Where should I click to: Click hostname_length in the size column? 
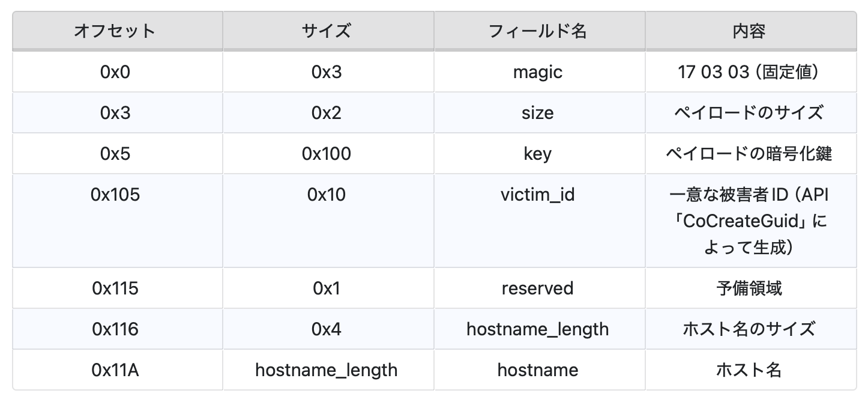[x=327, y=370]
